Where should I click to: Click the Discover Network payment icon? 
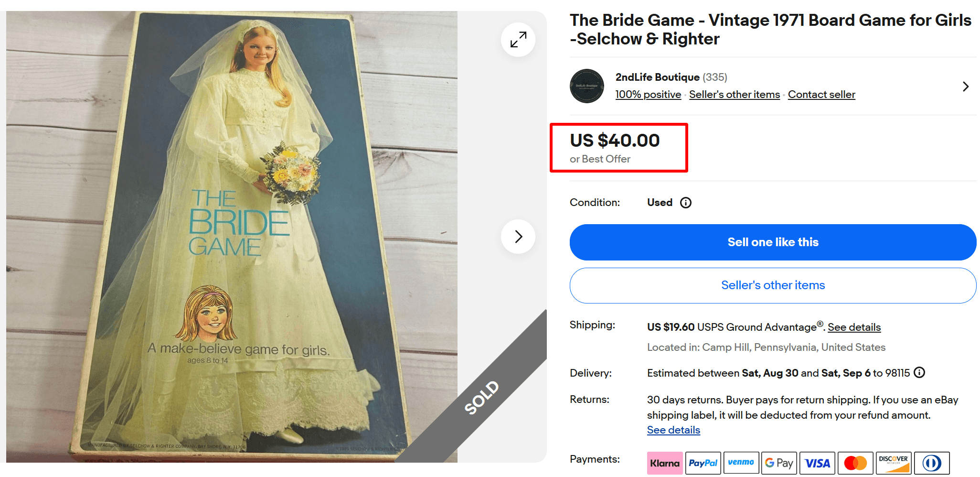894,463
